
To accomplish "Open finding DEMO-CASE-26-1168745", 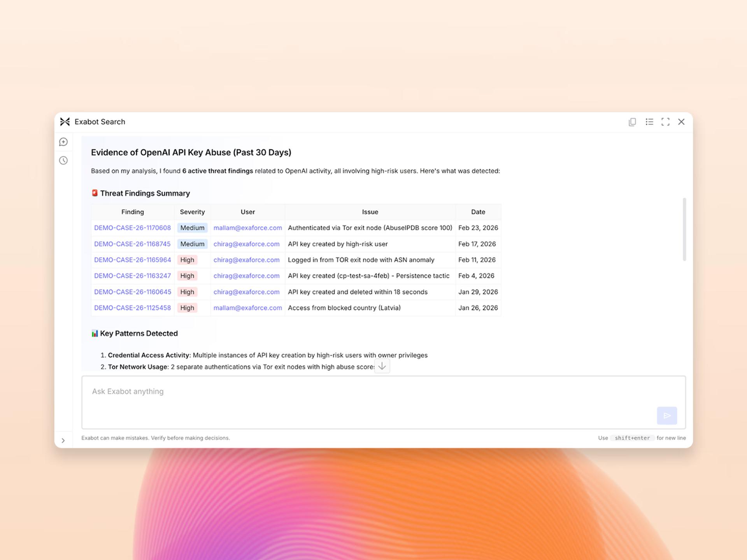I will pos(132,244).
